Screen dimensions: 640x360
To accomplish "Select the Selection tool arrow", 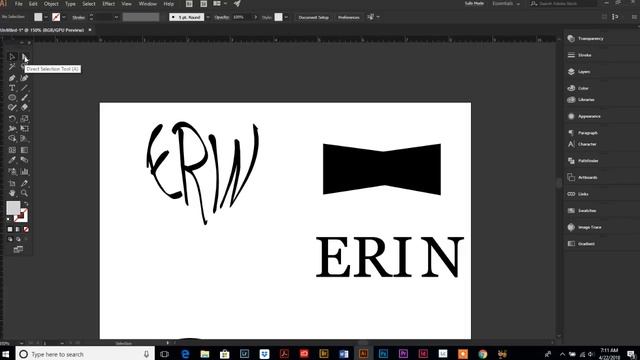I will pyautogui.click(x=12, y=57).
